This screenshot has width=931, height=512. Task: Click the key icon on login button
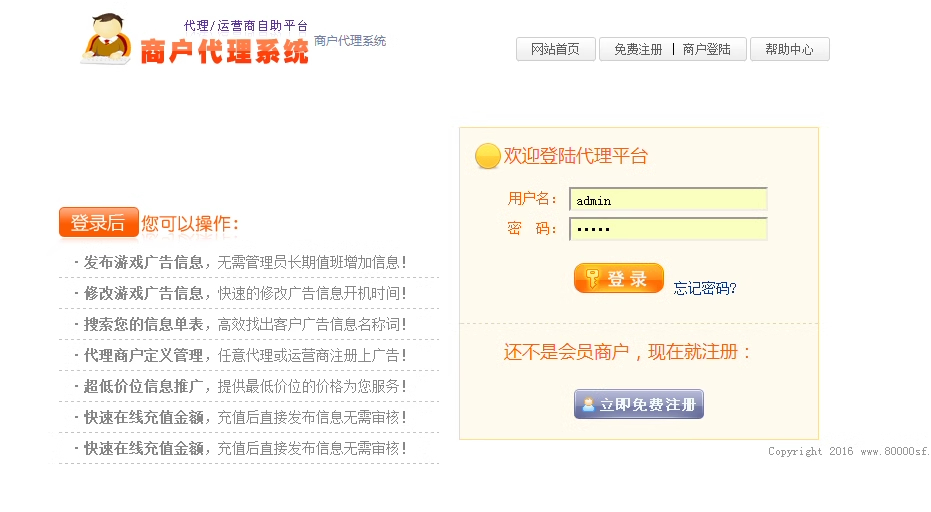point(591,278)
